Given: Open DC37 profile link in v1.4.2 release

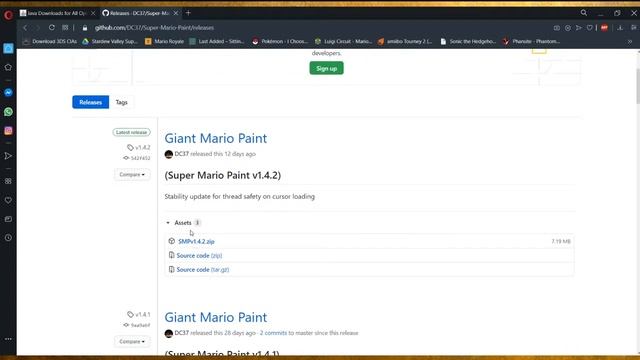Looking at the screenshot, I should click(182, 154).
